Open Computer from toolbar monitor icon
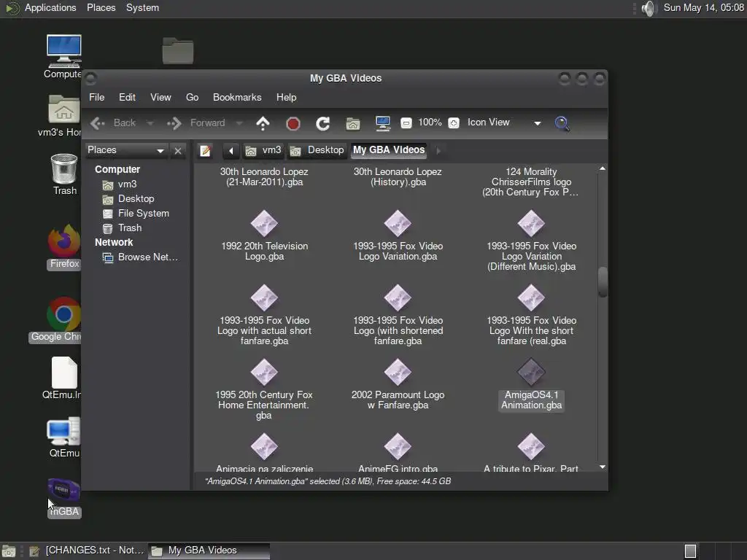 pos(382,123)
